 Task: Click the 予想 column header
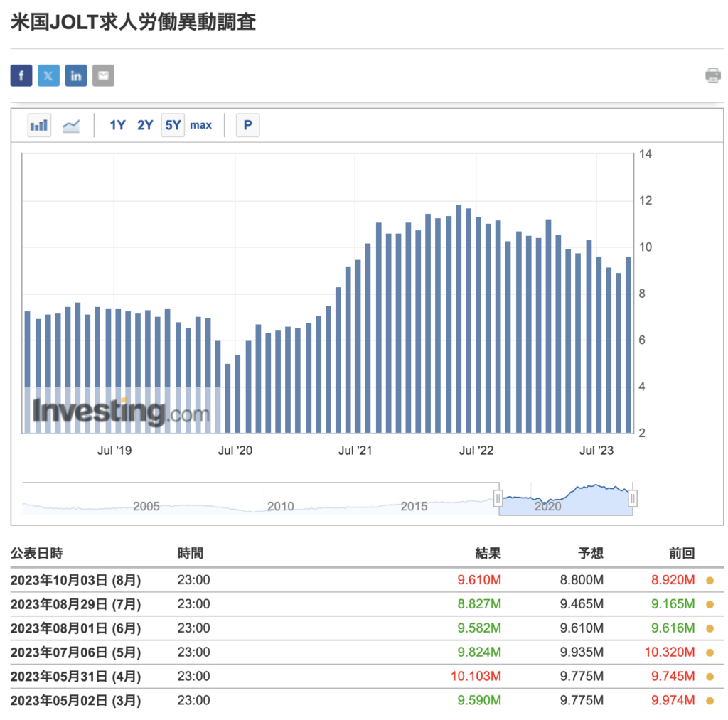click(591, 554)
